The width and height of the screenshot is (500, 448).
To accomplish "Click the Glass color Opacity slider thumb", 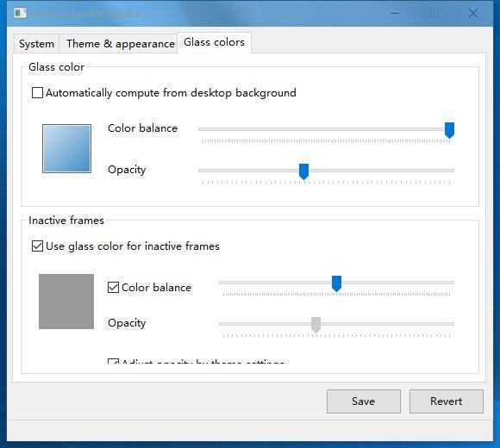I will tap(304, 171).
